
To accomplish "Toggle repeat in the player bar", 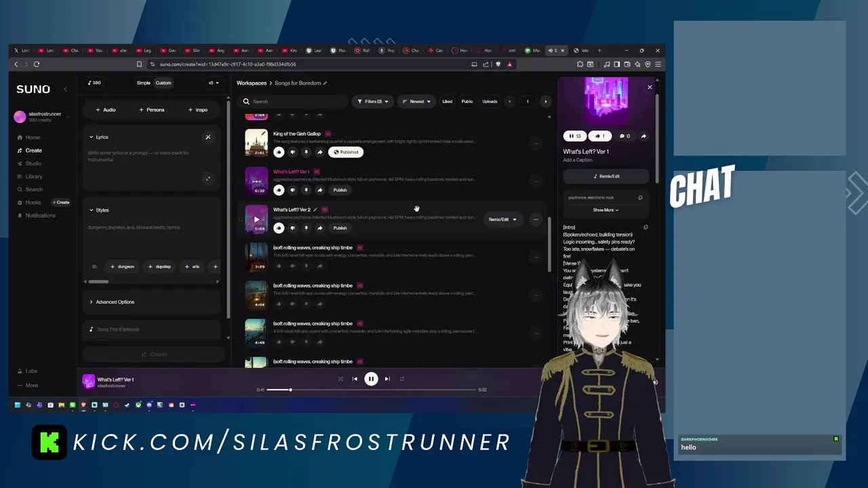I will (402, 379).
